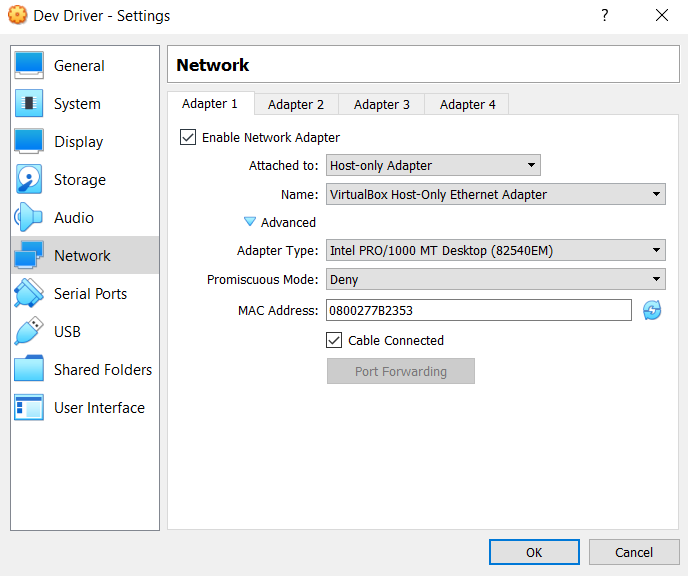Select Network label in sidebar
The height and width of the screenshot is (576, 688).
coord(82,256)
